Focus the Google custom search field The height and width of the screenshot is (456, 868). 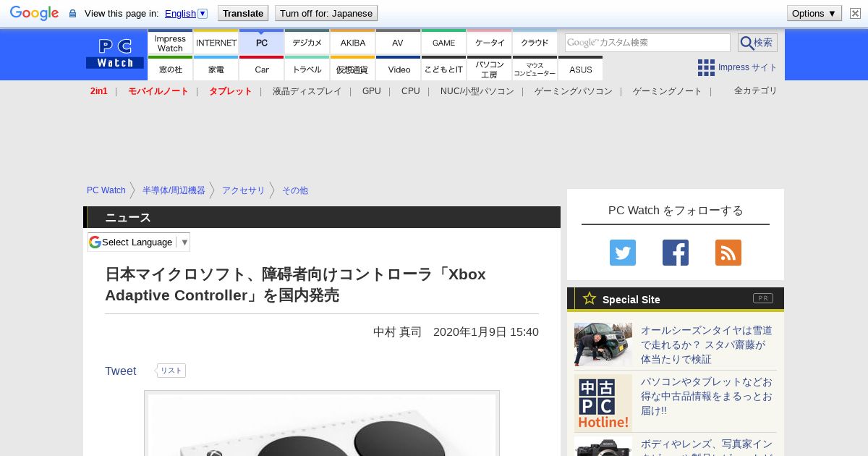(647, 43)
